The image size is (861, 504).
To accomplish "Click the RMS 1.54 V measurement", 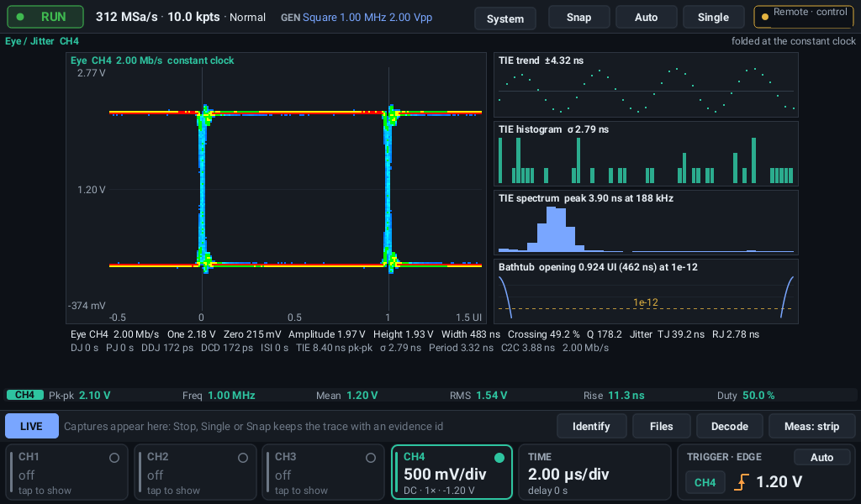I will [478, 396].
